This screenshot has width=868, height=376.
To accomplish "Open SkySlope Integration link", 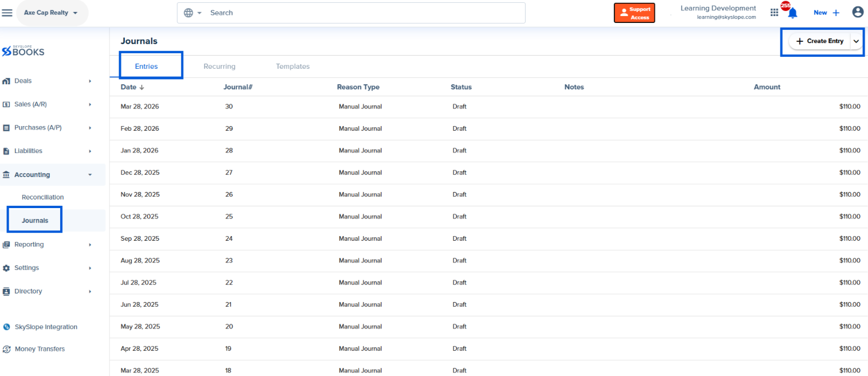I will (46, 327).
